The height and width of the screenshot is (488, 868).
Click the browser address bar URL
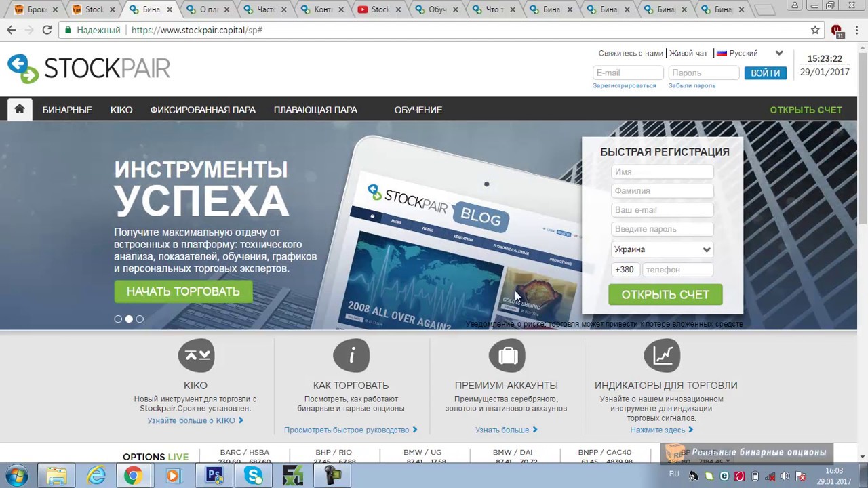[x=197, y=30]
